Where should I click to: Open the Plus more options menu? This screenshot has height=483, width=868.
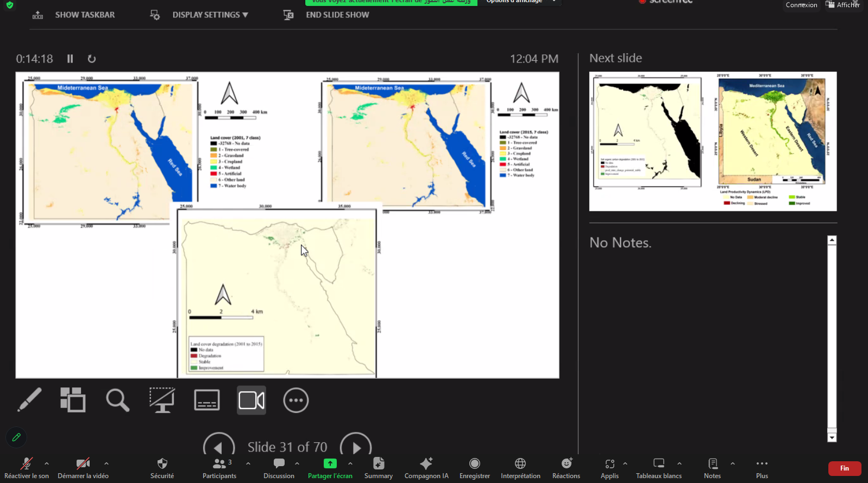(762, 468)
